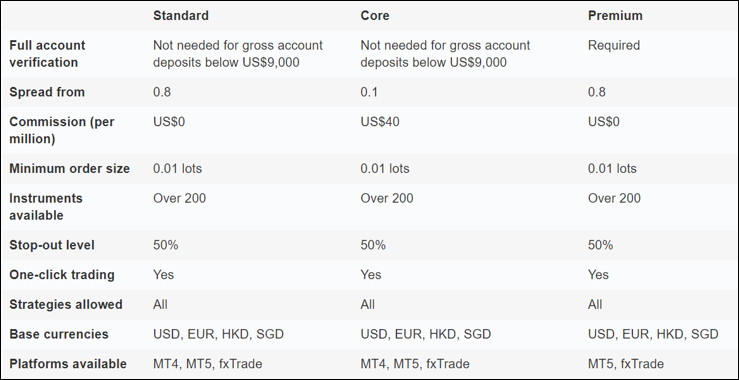Click the US$40 Core commission cell
This screenshot has height=380, width=739.
pos(380,122)
